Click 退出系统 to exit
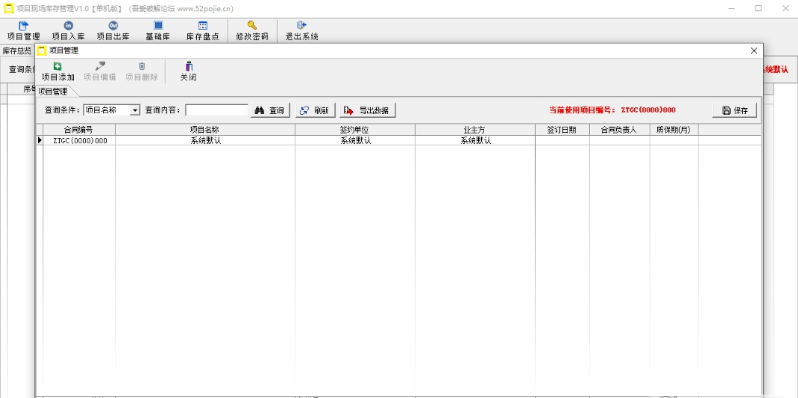The height and width of the screenshot is (398, 798). coord(302,31)
